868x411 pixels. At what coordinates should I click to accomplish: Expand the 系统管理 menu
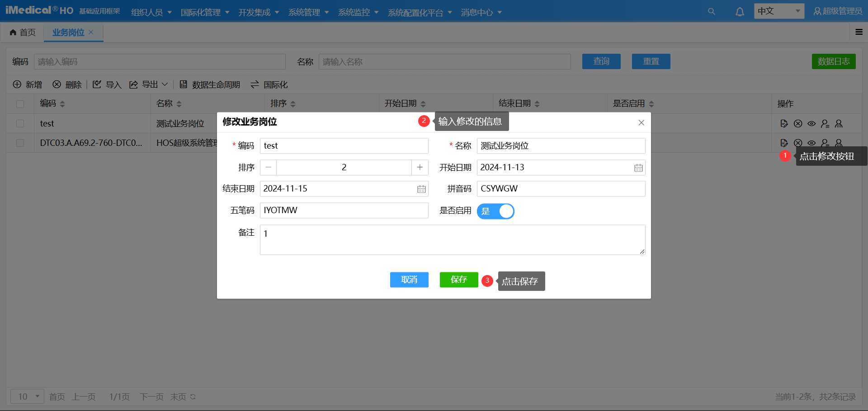pos(309,12)
